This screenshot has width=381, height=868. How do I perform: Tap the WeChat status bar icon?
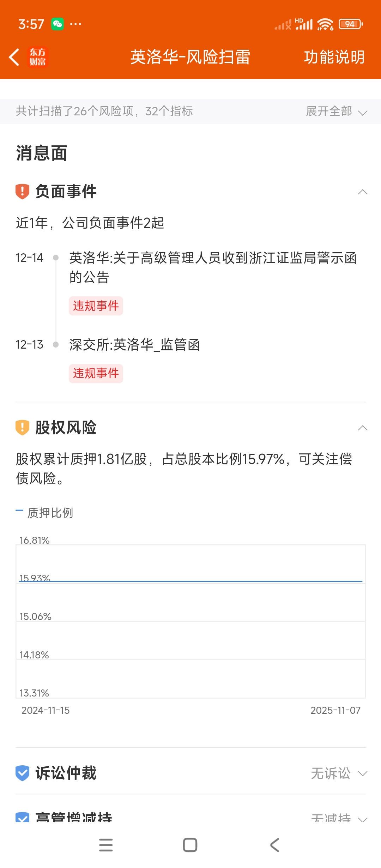coord(58,24)
